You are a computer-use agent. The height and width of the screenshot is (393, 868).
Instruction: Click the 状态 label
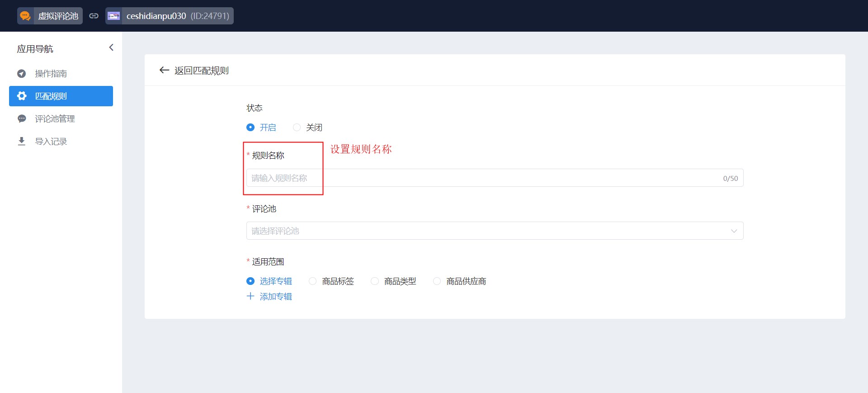[255, 108]
